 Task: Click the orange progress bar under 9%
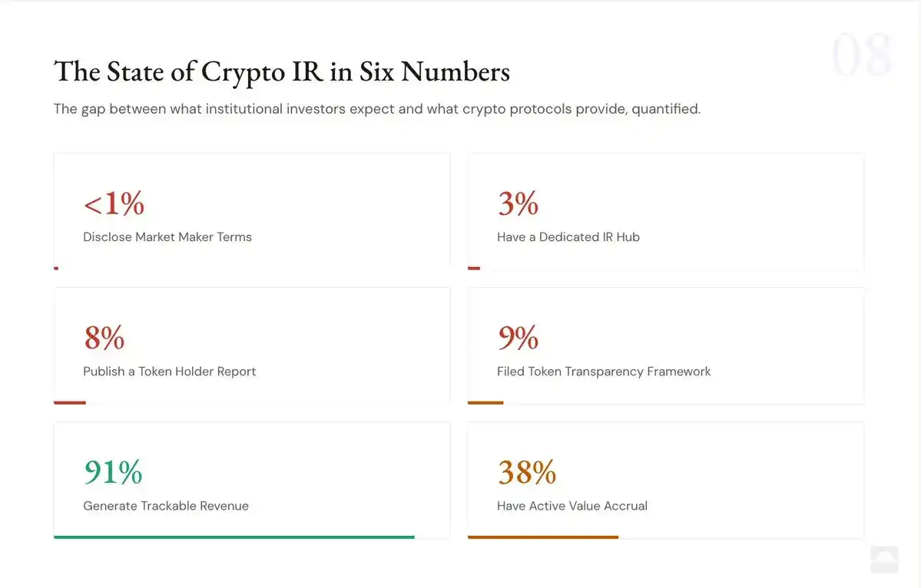pyautogui.click(x=485, y=402)
